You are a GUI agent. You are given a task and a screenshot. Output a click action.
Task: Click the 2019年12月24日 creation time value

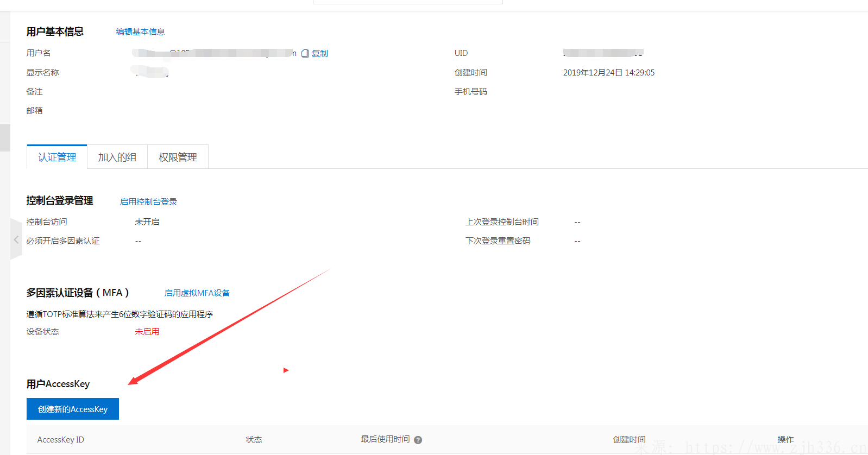coord(608,73)
